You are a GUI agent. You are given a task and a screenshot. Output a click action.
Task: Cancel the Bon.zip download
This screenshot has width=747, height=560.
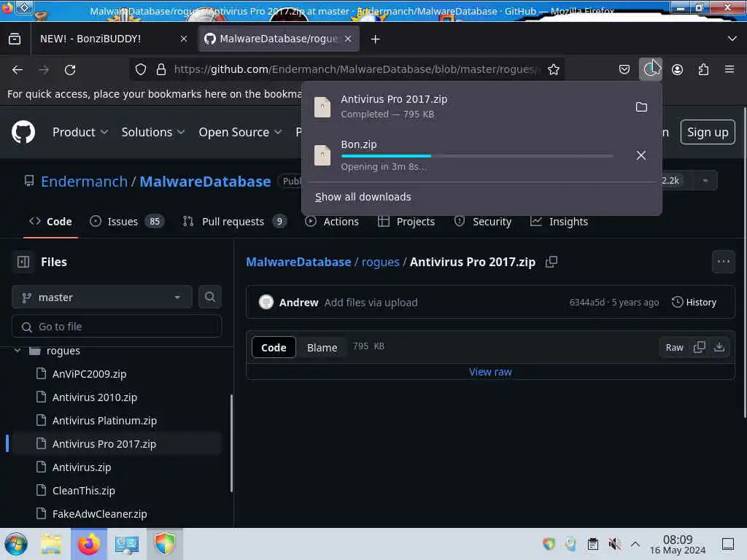coord(641,155)
